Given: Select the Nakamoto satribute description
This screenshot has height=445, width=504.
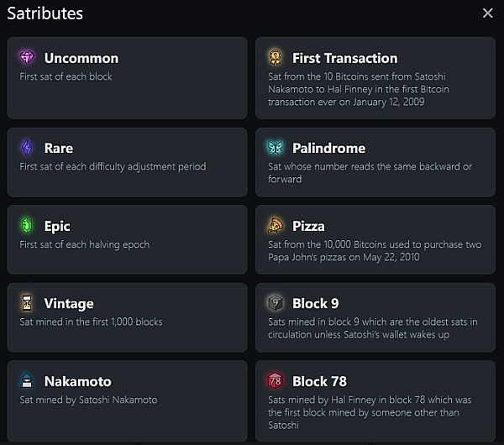Looking at the screenshot, I should (88, 400).
